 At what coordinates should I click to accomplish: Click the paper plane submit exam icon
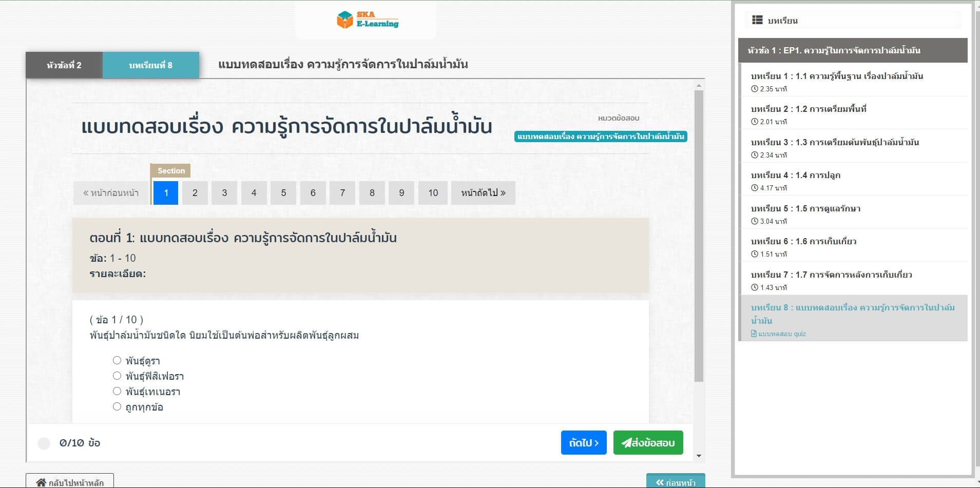(x=626, y=443)
